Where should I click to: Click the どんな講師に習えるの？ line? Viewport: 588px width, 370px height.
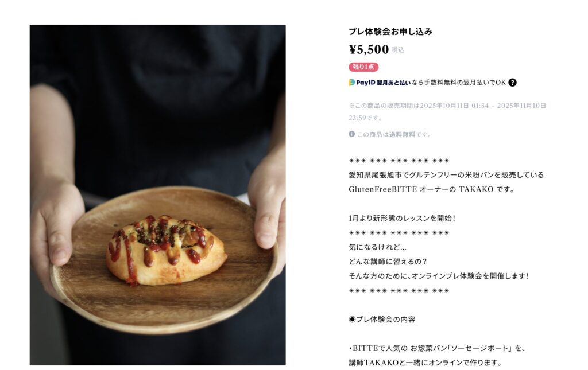pyautogui.click(x=388, y=262)
